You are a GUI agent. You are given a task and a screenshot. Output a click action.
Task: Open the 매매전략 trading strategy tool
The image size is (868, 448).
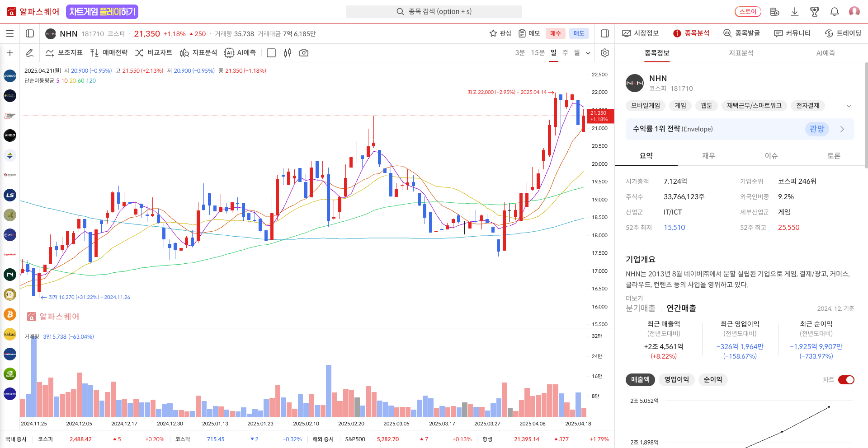click(109, 53)
